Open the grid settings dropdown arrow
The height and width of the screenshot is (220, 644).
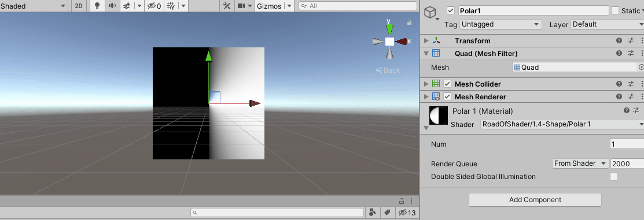click(x=183, y=6)
